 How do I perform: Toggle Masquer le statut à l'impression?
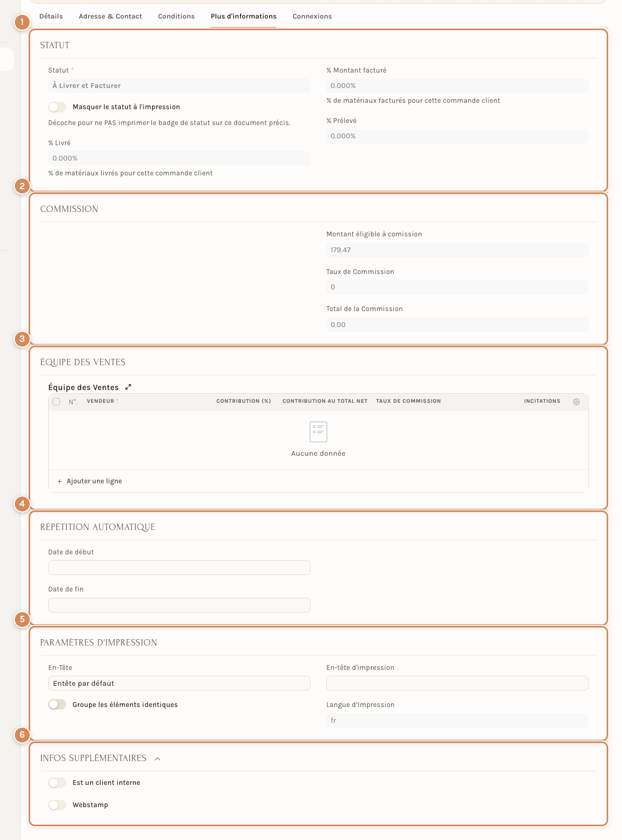[x=57, y=107]
